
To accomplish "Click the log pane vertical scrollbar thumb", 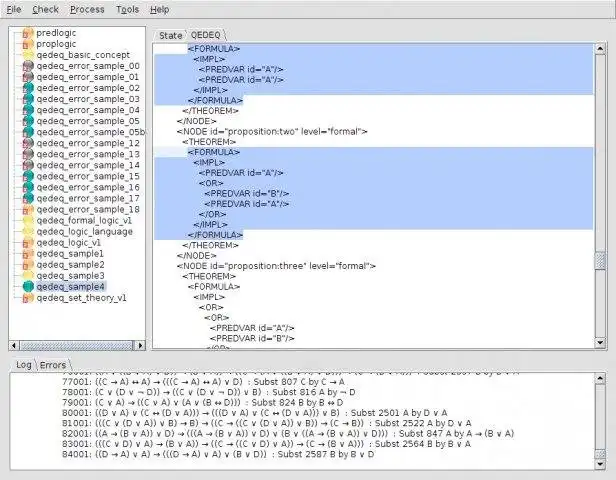I will click(x=600, y=454).
